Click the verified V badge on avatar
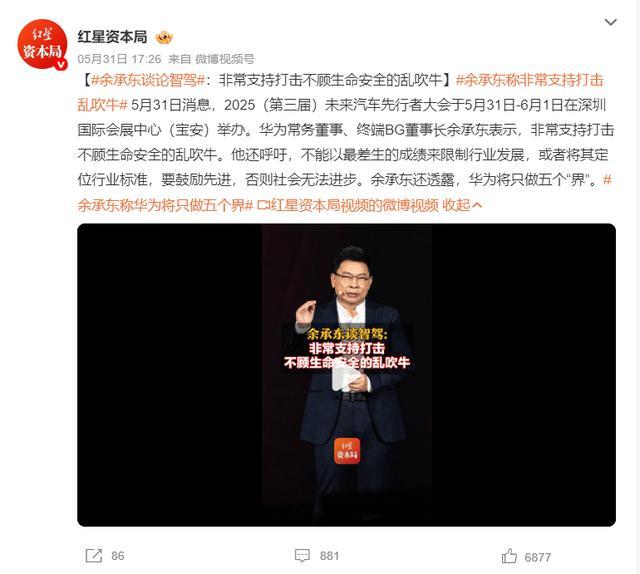Screen dimensions: 640x574 pyautogui.click(x=61, y=64)
